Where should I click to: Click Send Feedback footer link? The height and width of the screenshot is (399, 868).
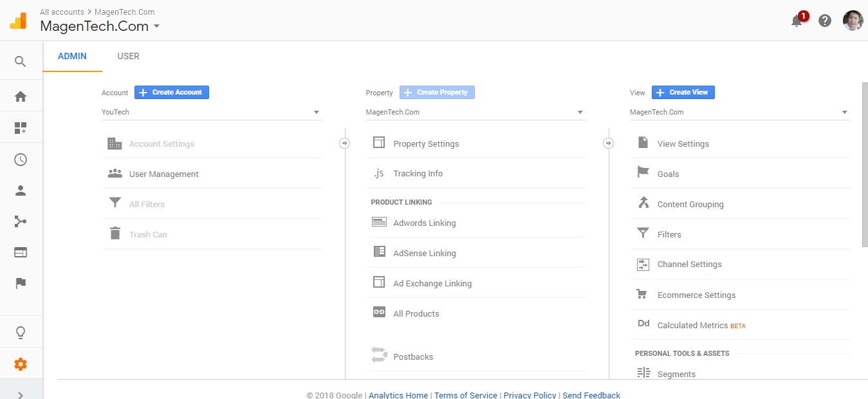click(x=591, y=395)
